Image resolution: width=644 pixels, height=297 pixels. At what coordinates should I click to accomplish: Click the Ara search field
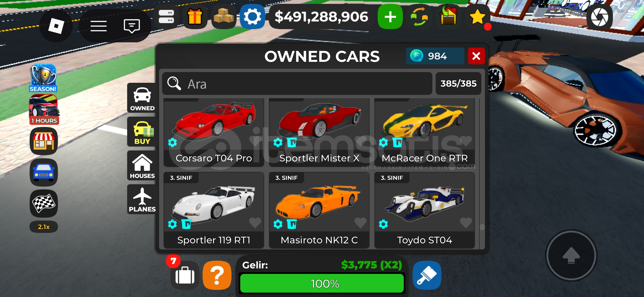coord(297,84)
